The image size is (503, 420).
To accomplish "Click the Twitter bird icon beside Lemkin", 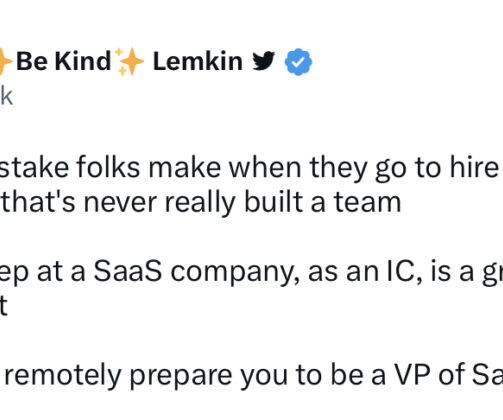I will 263,61.
